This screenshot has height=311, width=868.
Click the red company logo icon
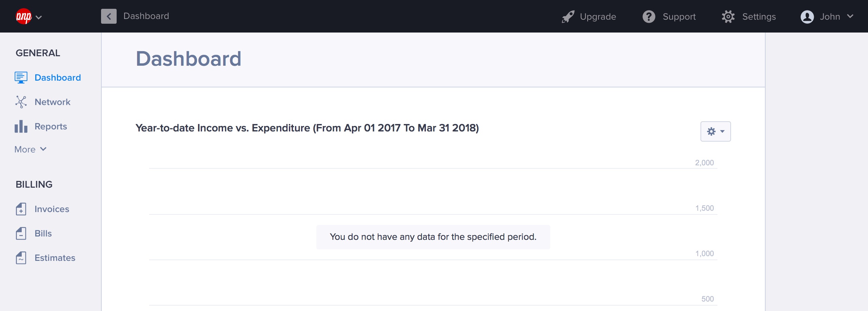[x=24, y=16]
